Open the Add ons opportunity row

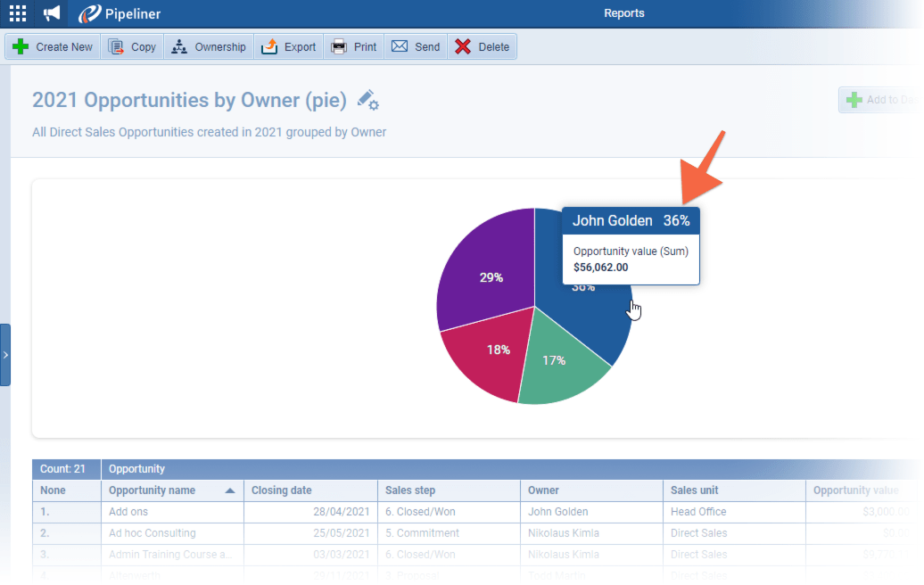coord(128,512)
